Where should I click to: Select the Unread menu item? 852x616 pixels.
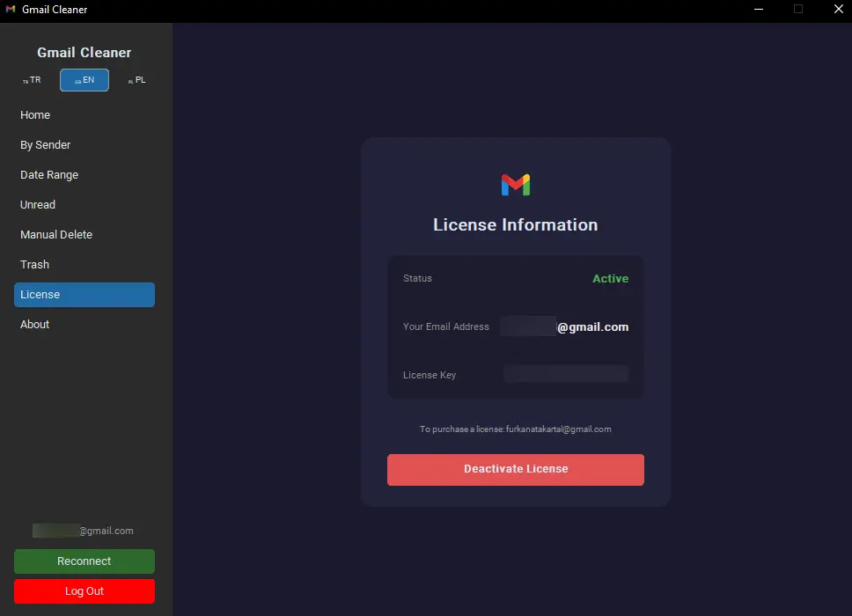click(84, 205)
